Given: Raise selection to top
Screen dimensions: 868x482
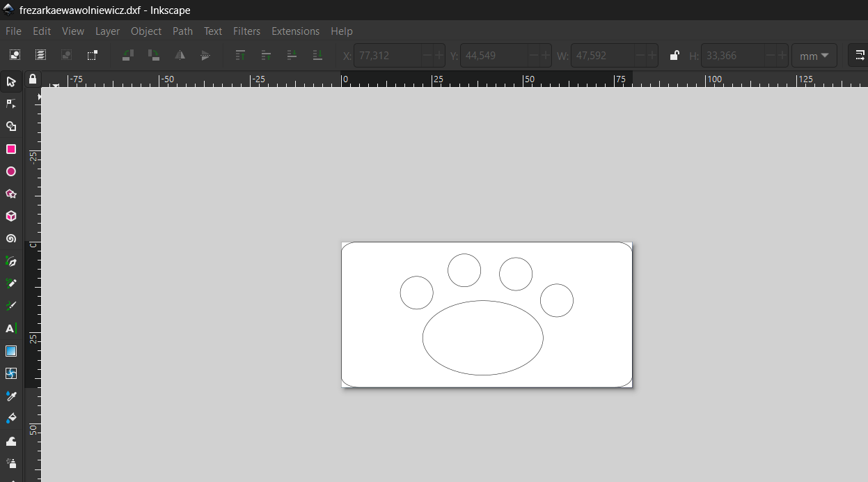Looking at the screenshot, I should (x=241, y=55).
